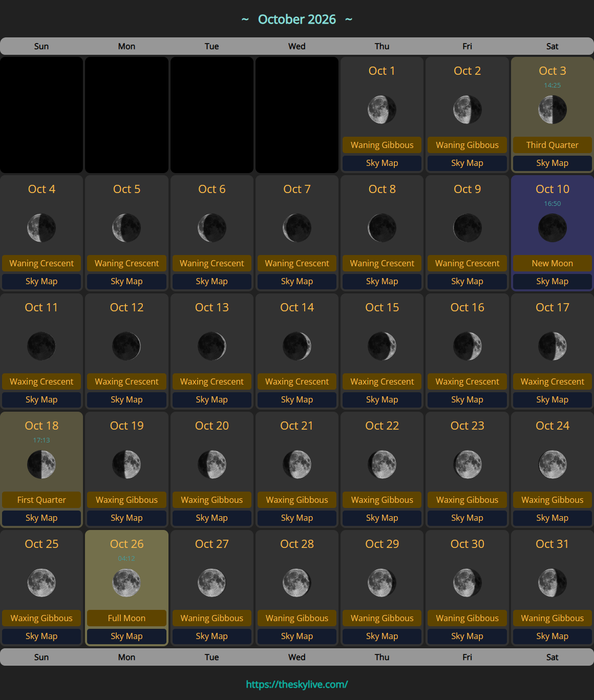Screen dimensions: 594x700
Task: Click the Sat column header at the bottom
Action: pyautogui.click(x=552, y=657)
